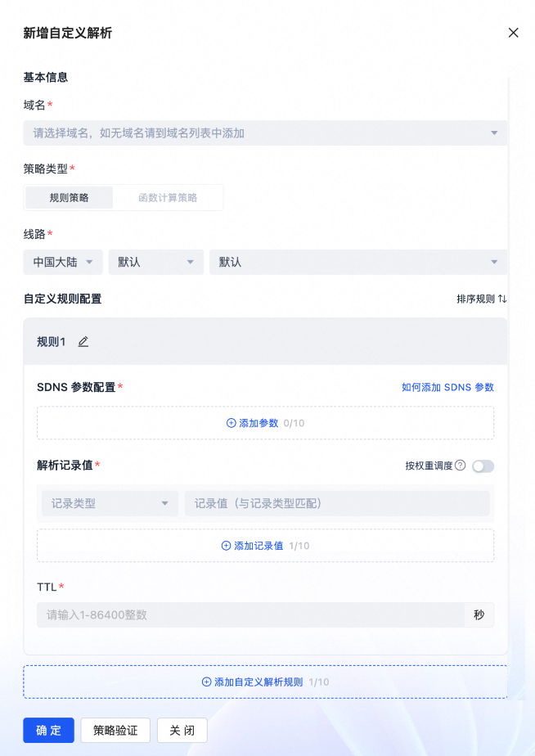
Task: Open the 中国大陆 region dropdown
Action: tap(63, 263)
